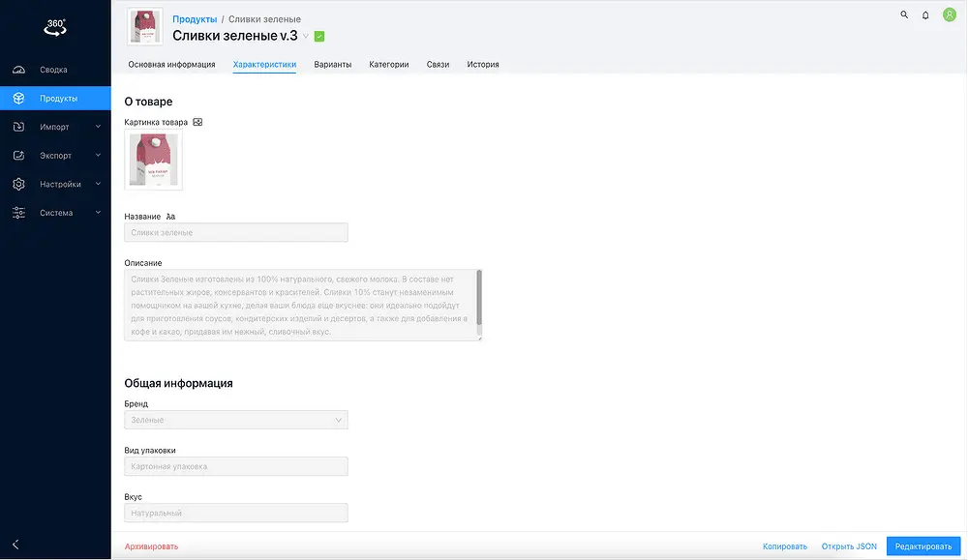Click the Открыть JSON button
968x560 pixels.
pyautogui.click(x=849, y=546)
